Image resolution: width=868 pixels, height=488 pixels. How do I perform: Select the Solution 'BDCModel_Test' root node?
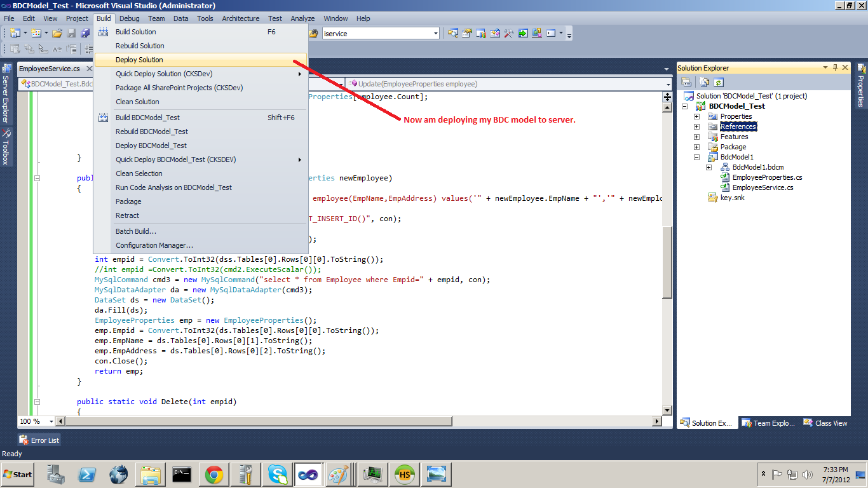[x=751, y=96]
